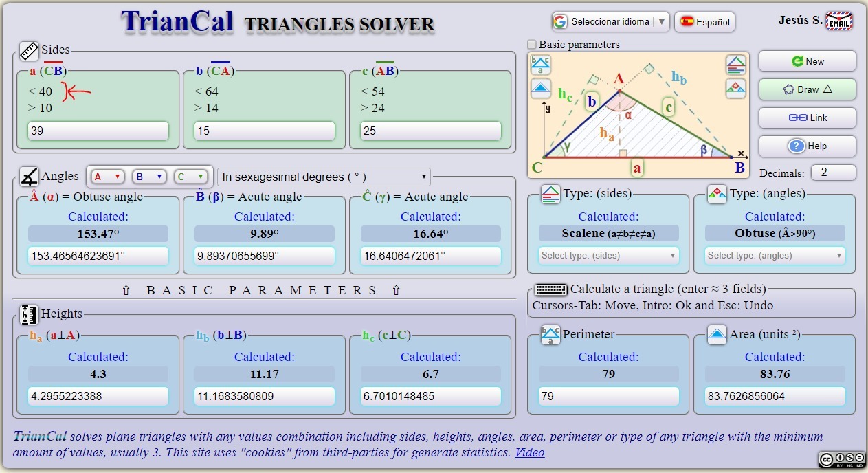The image size is (868, 473).
Task: Click the Area panel icon
Action: click(717, 335)
